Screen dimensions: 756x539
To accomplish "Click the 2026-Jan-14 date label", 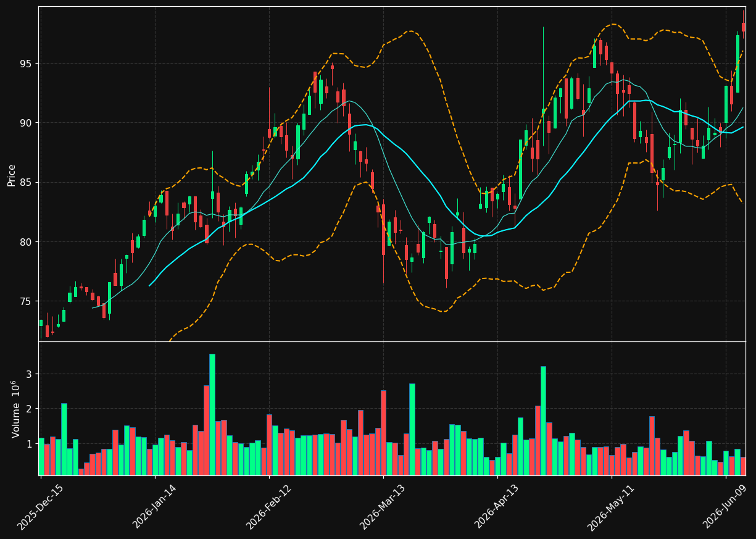I will 154,508.
